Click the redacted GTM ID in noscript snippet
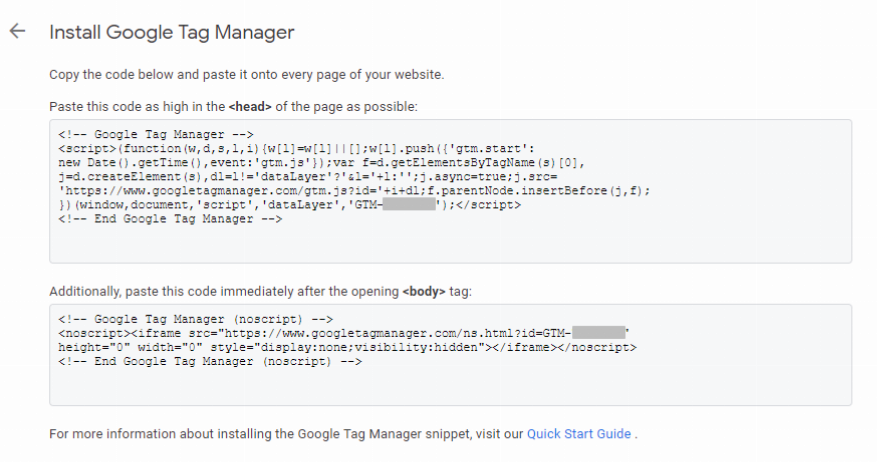The height and width of the screenshot is (462, 877). 598,333
